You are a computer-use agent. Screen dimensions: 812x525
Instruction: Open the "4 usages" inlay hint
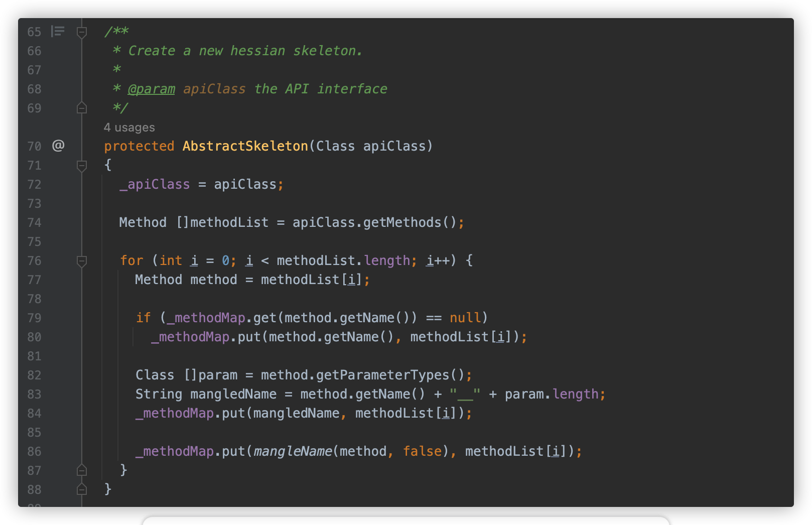tap(129, 127)
